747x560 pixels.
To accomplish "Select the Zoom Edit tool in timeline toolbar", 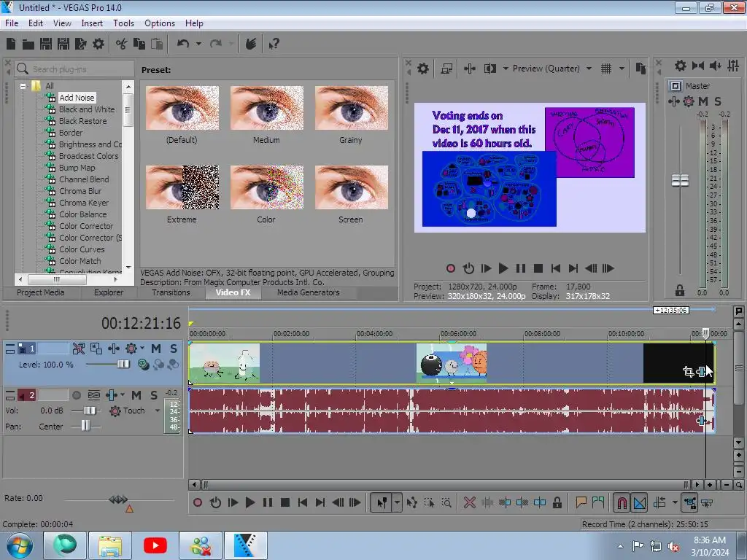I will point(446,502).
